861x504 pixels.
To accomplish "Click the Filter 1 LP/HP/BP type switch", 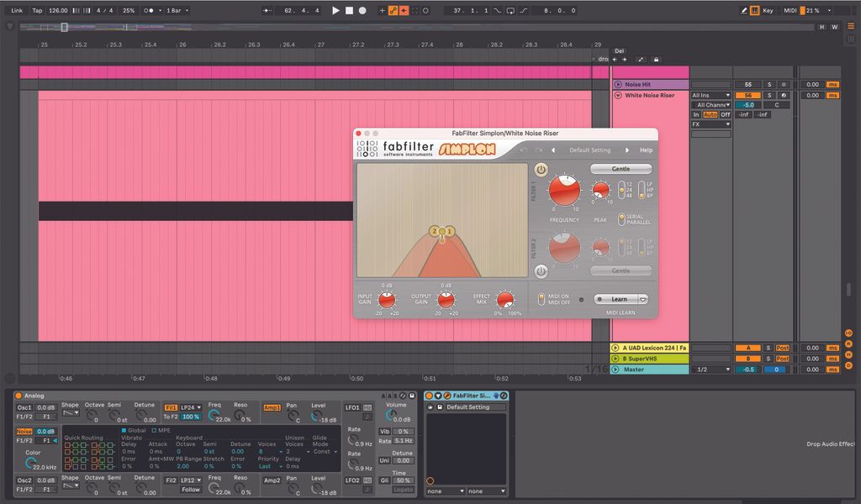I will [642, 190].
